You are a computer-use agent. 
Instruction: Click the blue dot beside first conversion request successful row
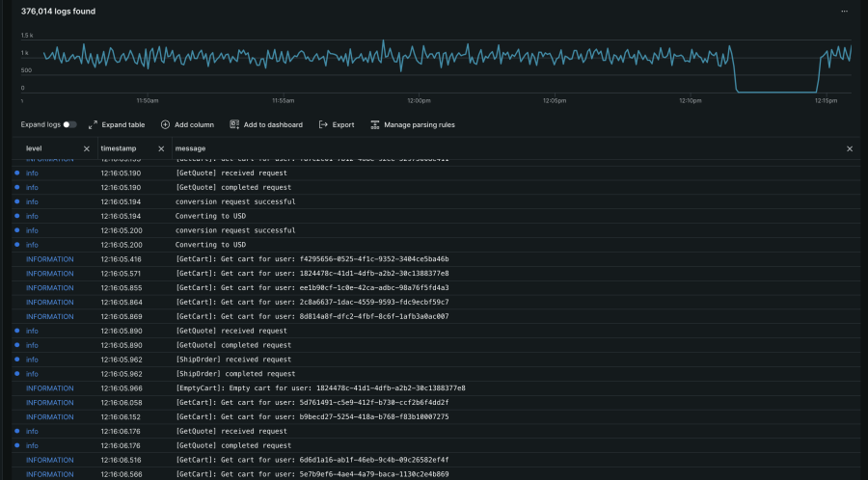coord(16,201)
